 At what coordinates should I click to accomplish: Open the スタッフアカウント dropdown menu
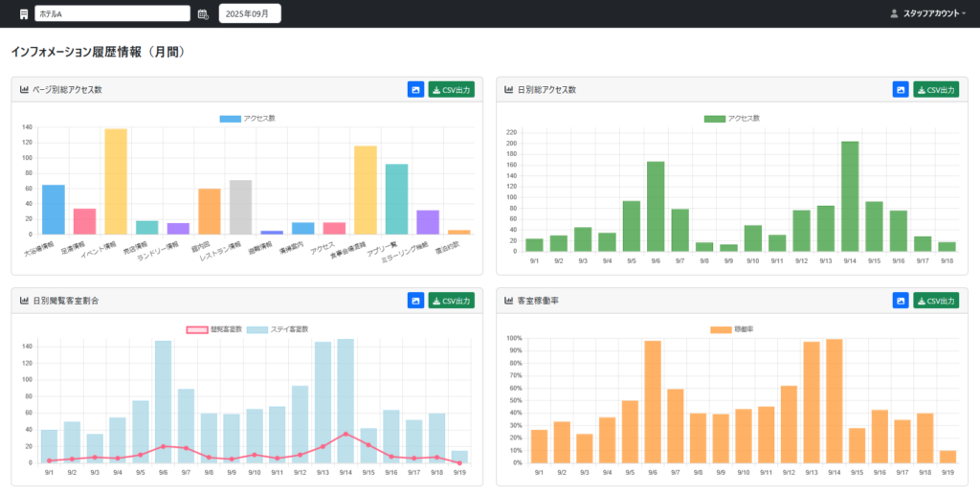click(930, 13)
